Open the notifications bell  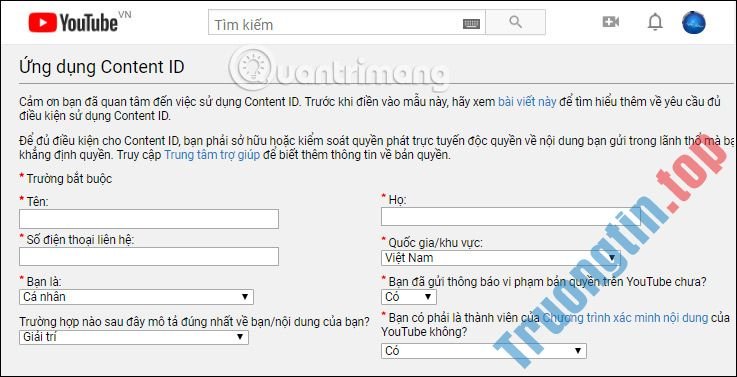[x=655, y=22]
